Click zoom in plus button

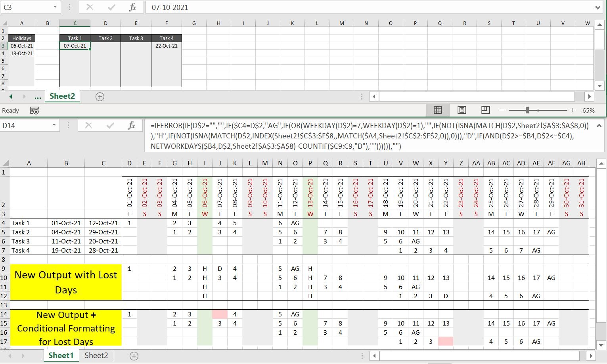point(573,110)
